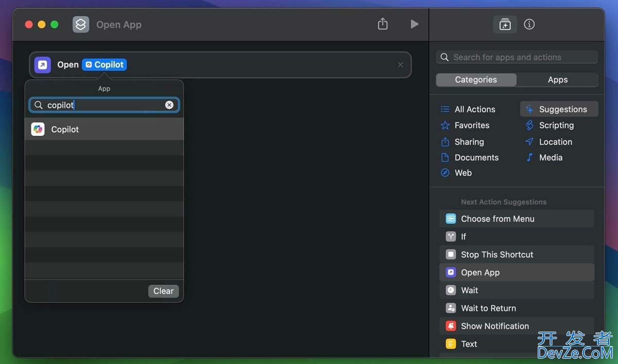The image size is (618, 364).
Task: Remove the Open action with its X
Action: tap(400, 65)
